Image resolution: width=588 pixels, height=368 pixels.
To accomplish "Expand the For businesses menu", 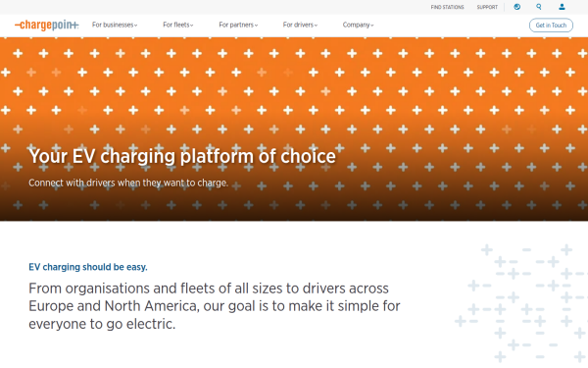I will pos(115,25).
